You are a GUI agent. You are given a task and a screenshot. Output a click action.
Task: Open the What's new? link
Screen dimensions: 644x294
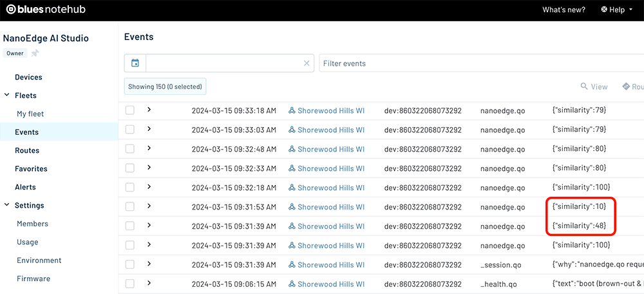[563, 10]
